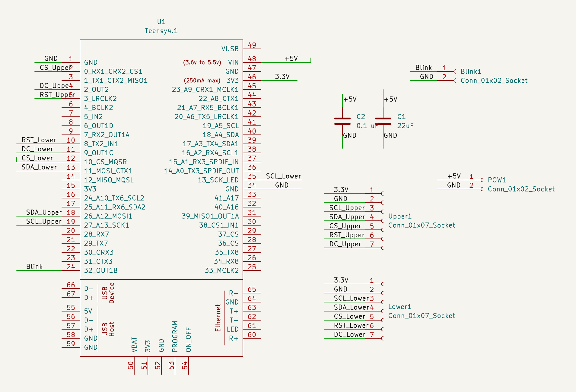
Task: Click the PROGRAM pin label
Action: 175,337
